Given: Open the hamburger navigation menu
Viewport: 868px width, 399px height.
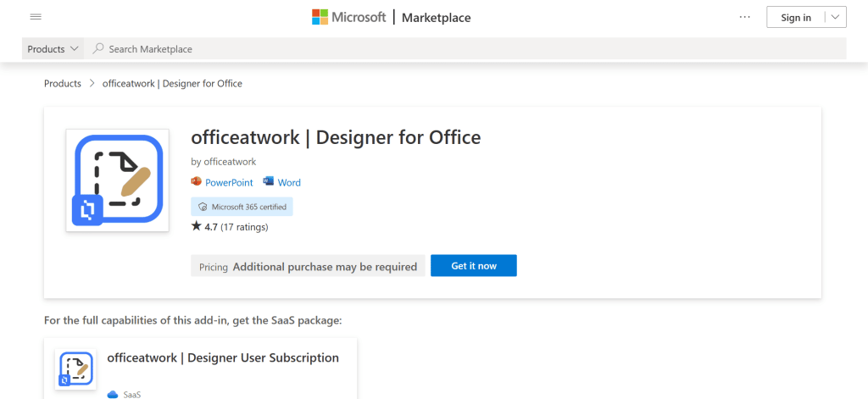Looking at the screenshot, I should [x=36, y=17].
